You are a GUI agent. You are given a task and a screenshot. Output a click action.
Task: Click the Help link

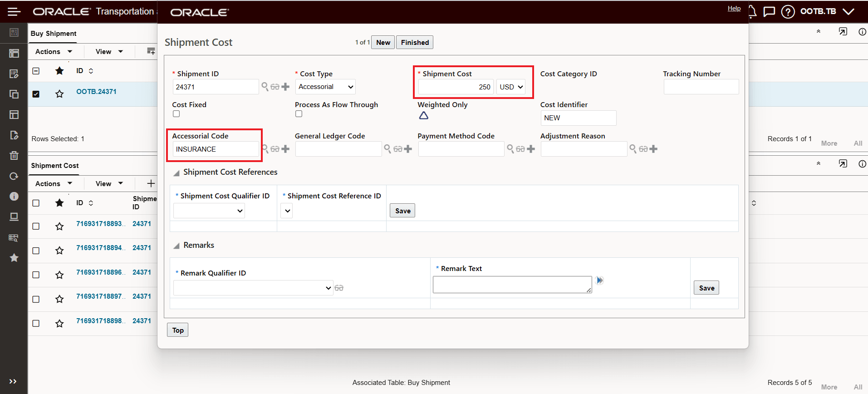pyautogui.click(x=734, y=8)
